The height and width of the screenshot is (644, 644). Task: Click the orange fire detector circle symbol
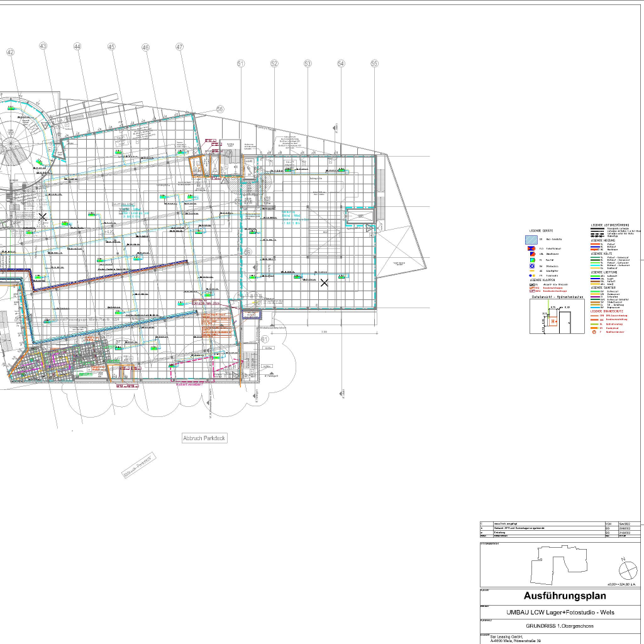coord(593,331)
